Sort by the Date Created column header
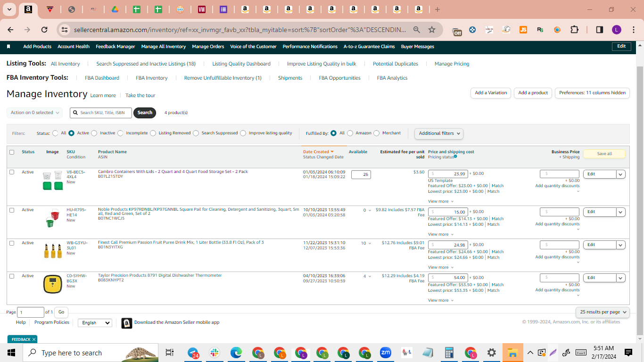644x362 pixels. click(318, 152)
